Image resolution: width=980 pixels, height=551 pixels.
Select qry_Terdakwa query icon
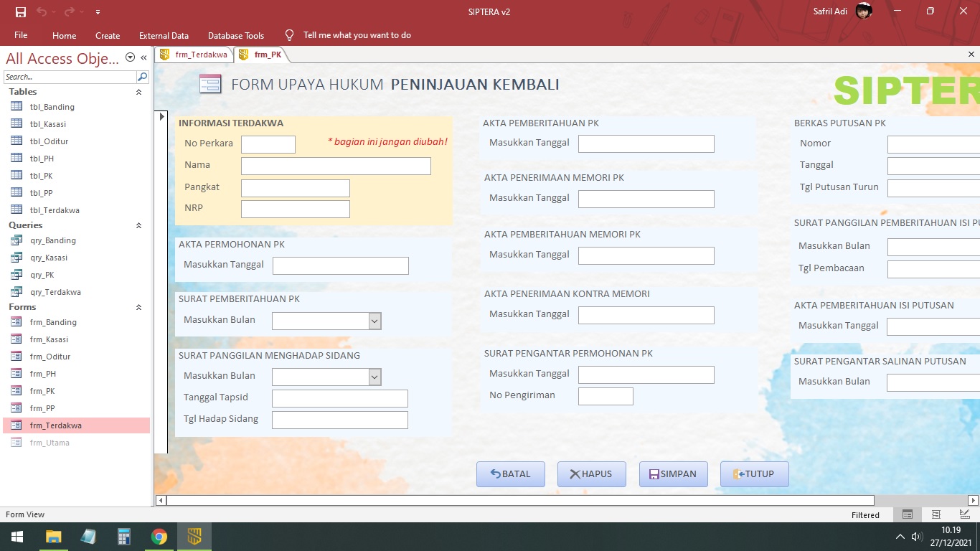17,292
